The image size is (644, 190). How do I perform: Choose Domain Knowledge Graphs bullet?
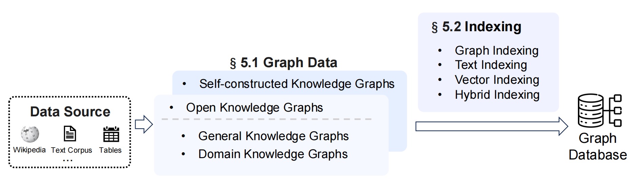273,154
